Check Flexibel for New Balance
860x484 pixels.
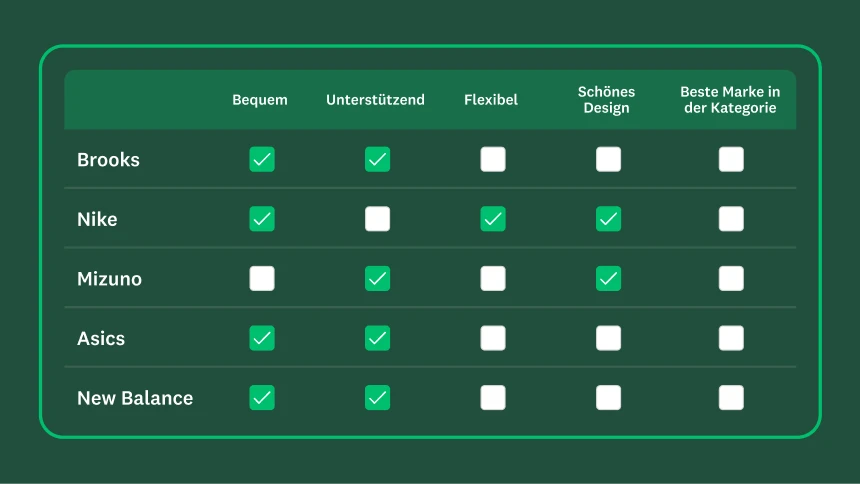click(x=493, y=398)
